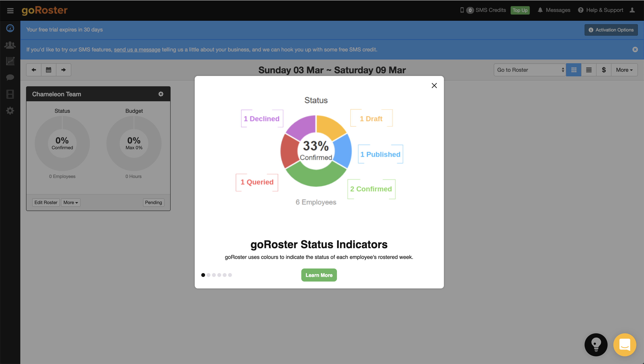Open the roster grid sidebar icon

[10, 61]
